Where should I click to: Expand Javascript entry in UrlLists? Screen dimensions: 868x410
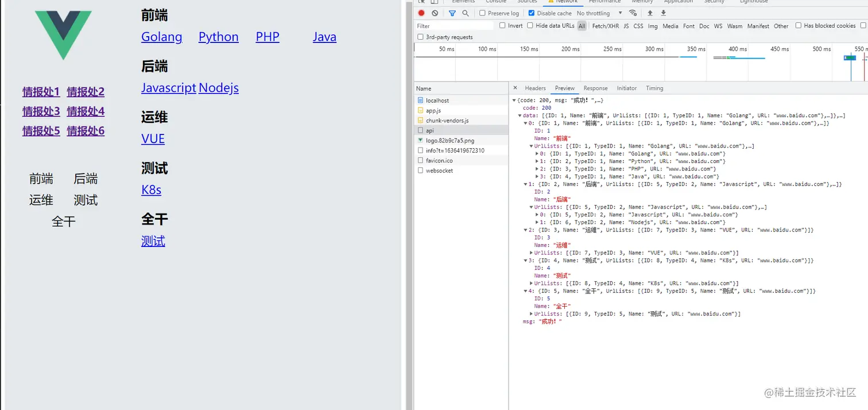coord(537,215)
